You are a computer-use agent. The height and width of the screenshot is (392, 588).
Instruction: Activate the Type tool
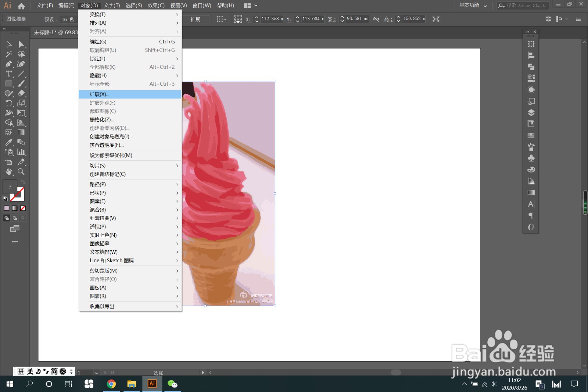click(x=9, y=74)
